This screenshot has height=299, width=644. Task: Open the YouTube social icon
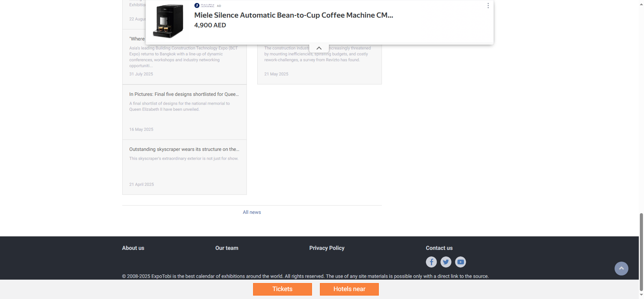coord(460,262)
